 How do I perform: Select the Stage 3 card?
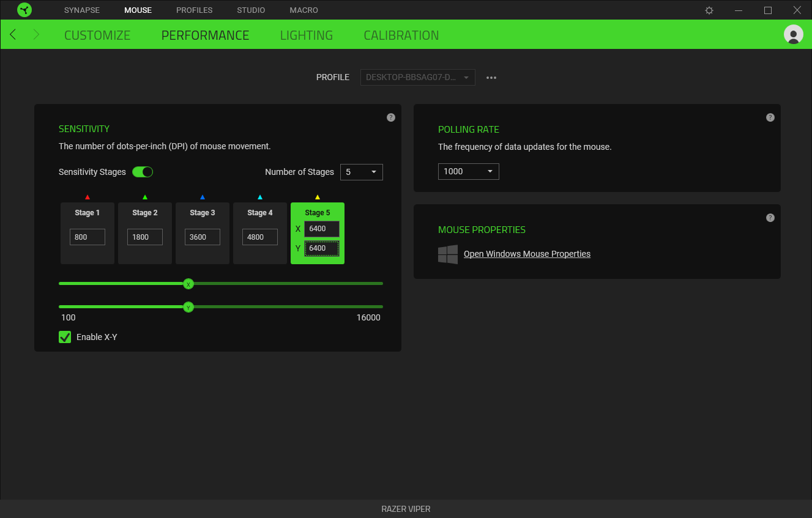[203, 233]
